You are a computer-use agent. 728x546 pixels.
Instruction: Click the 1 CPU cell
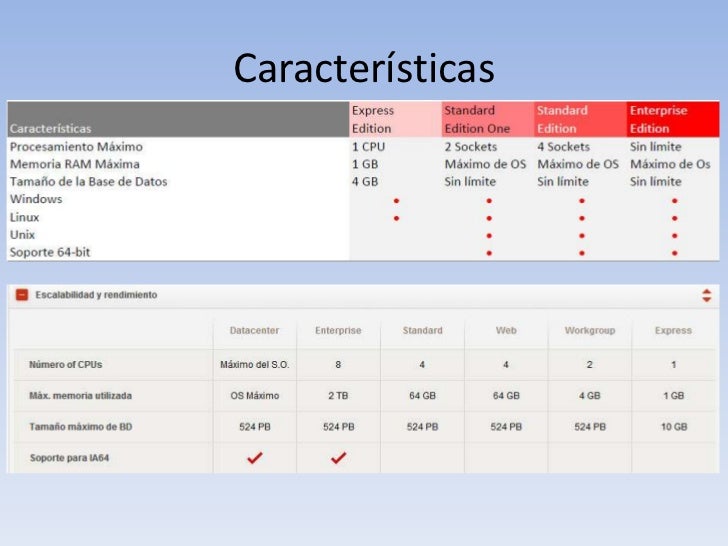point(369,147)
